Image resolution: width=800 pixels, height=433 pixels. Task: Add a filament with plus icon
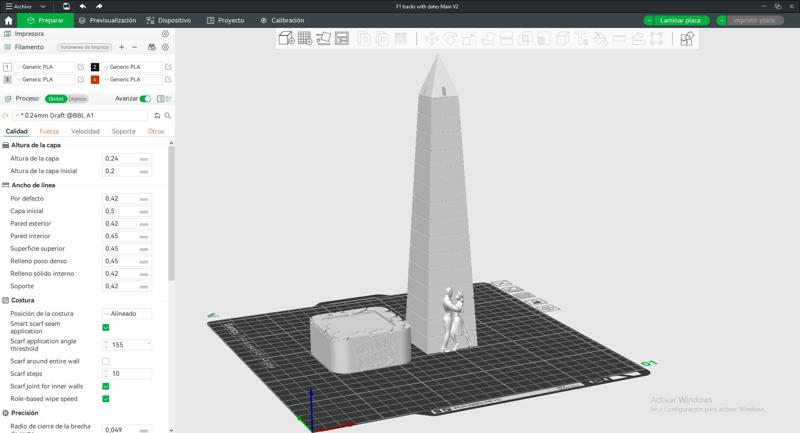[x=121, y=47]
